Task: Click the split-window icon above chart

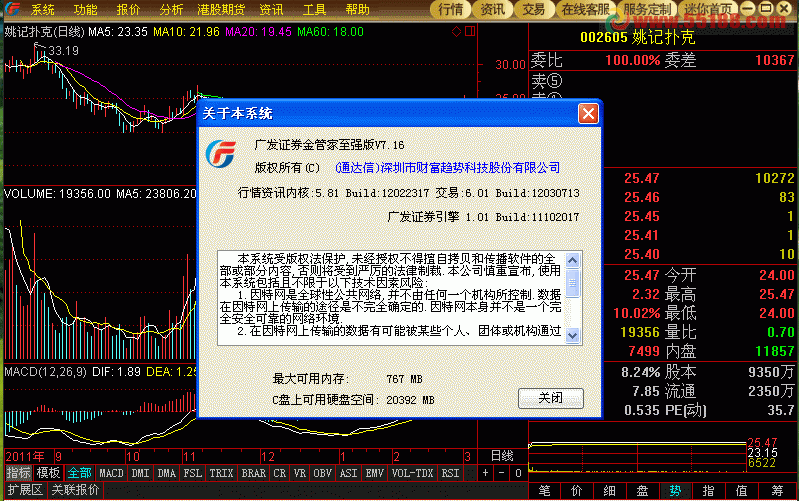Action: 470,32
